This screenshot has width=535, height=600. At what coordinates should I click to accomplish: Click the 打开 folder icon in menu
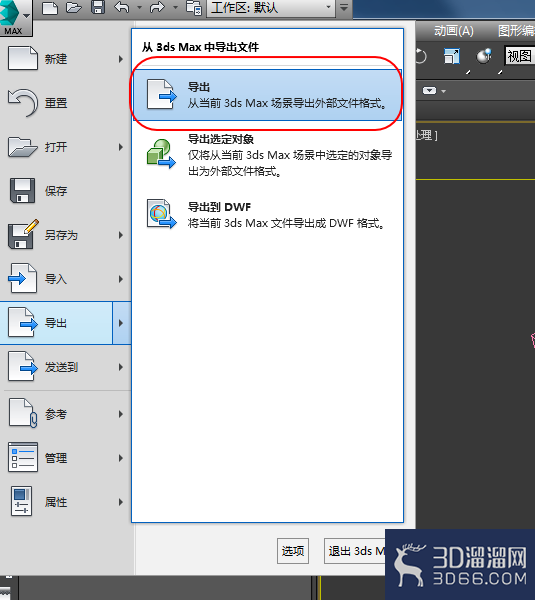pos(23,147)
